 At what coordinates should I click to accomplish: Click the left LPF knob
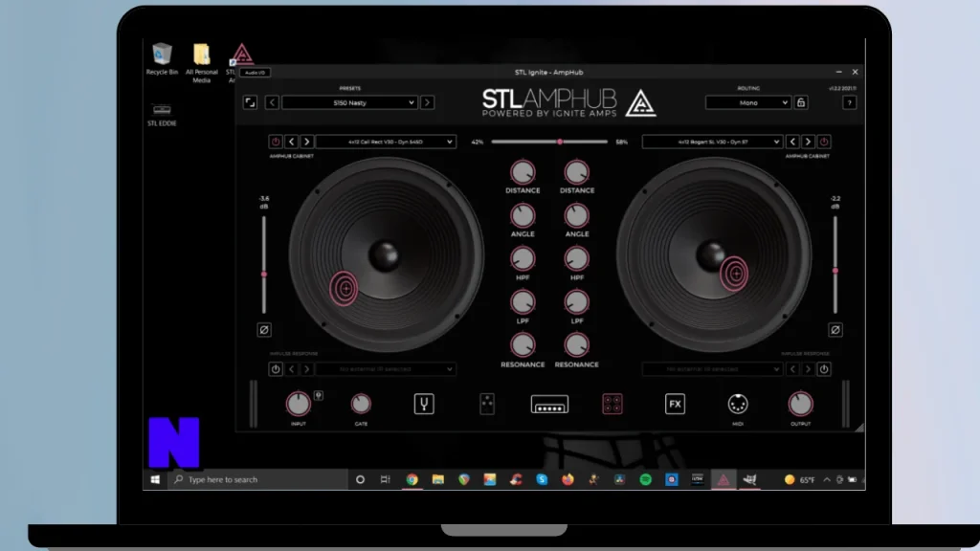click(x=523, y=302)
